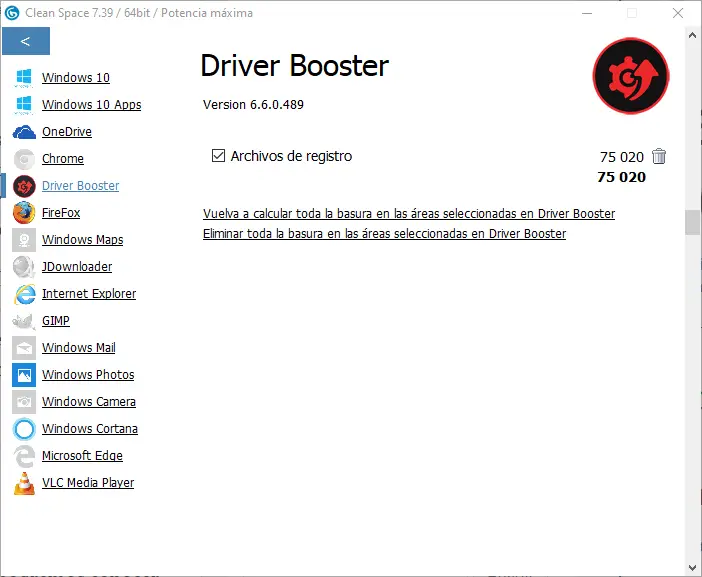Click the Chrome icon in sidebar
Viewport: 702px width, 577px height.
(x=24, y=159)
